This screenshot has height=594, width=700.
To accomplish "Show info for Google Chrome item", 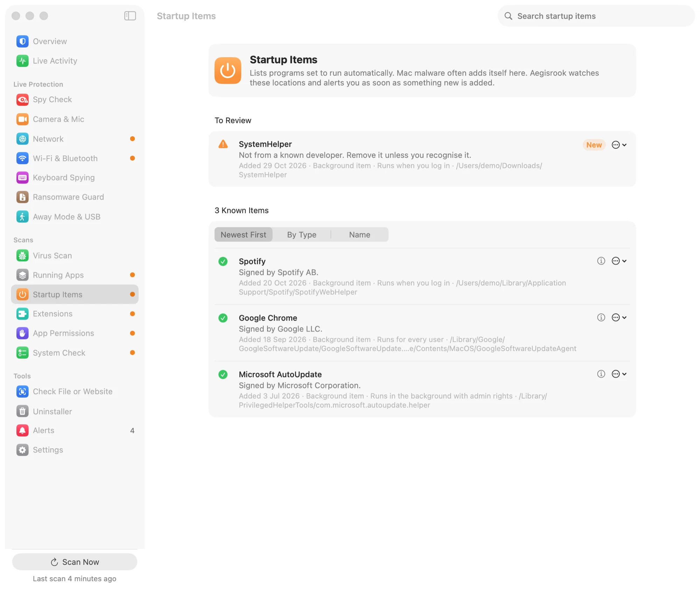I will pos(601,318).
